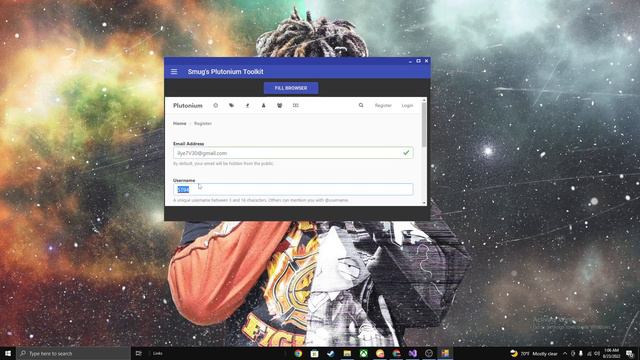Click the Username field label
The width and height of the screenshot is (640, 360).
pos(184,180)
